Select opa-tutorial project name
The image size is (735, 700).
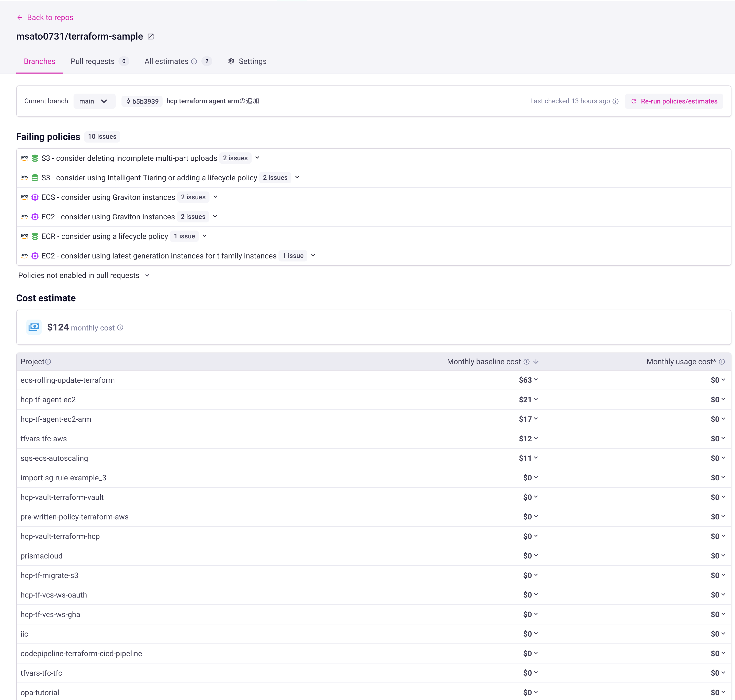pyautogui.click(x=40, y=693)
